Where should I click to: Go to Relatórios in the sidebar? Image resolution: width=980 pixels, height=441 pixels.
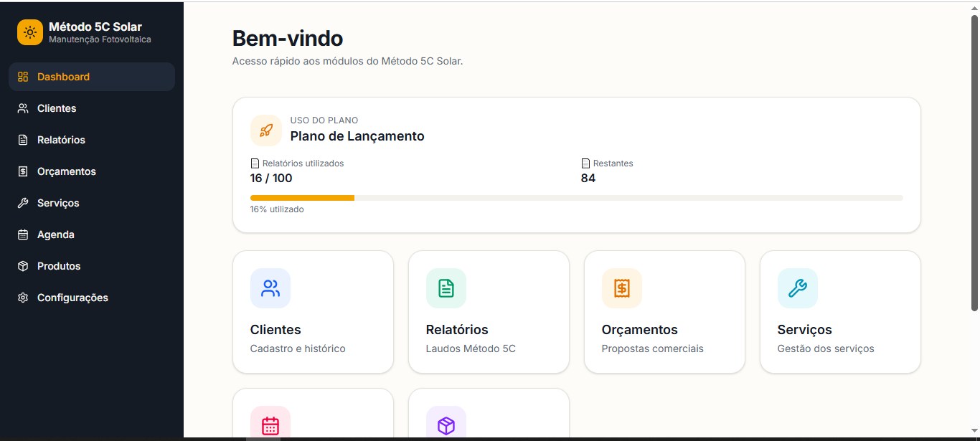(92, 140)
